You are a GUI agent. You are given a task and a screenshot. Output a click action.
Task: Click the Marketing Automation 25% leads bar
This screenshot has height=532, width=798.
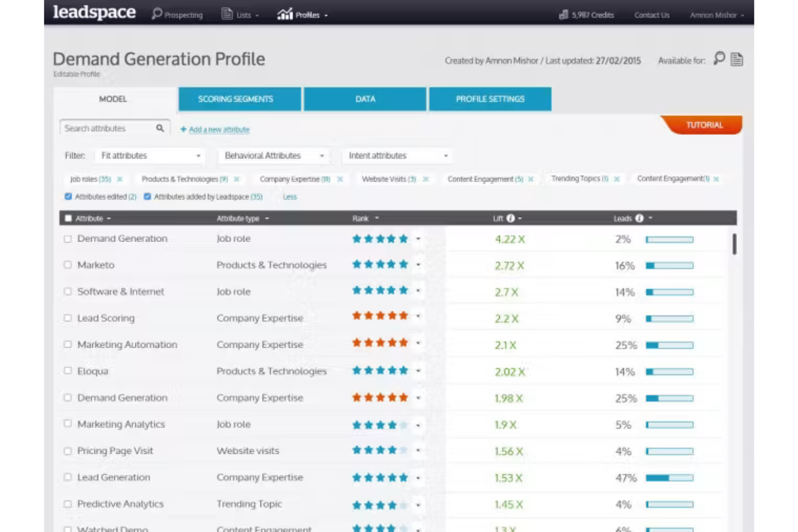click(670, 345)
